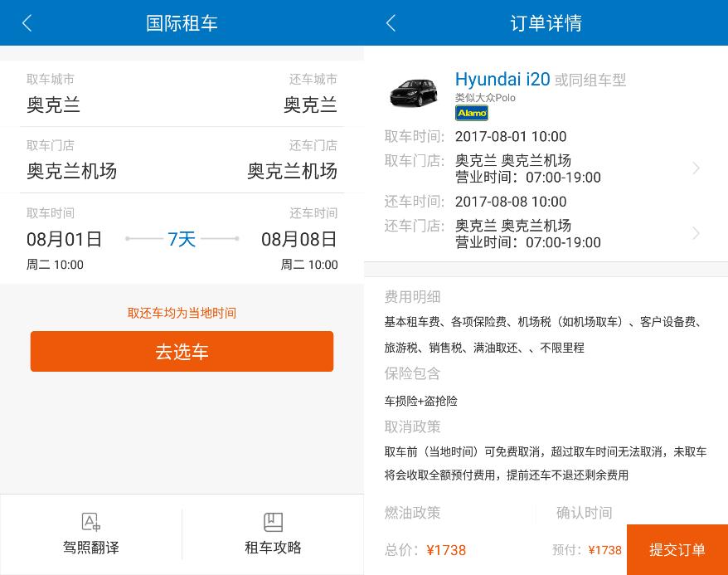Tap the total price ¥1738 text
Viewport: 728px width, 575px height.
click(x=446, y=550)
